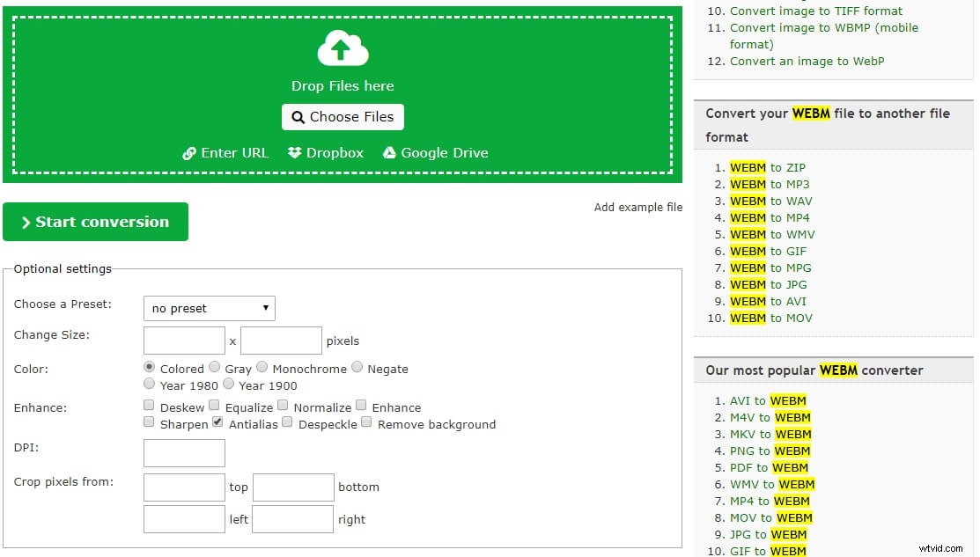Select the Year 1980 option

pyautogui.click(x=150, y=385)
